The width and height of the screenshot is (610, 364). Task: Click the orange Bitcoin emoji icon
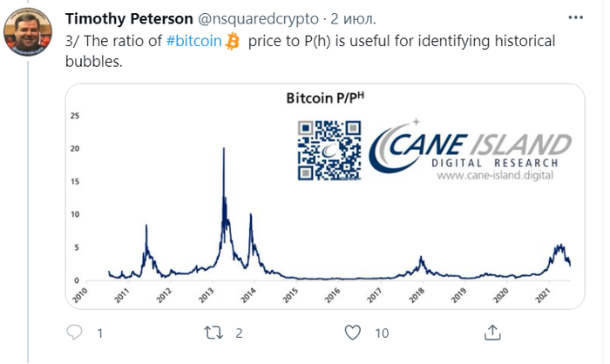(233, 40)
